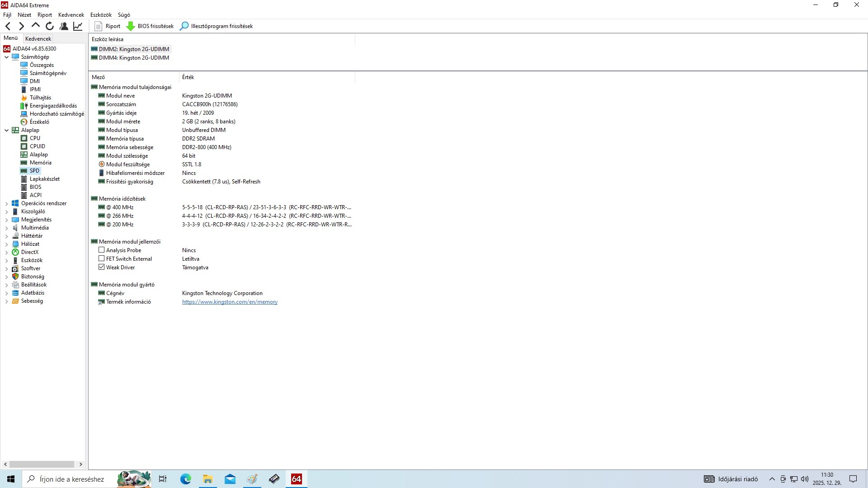Viewport: 868px width, 488px height.
Task: Switch to the Kedvencek tab
Action: 38,39
